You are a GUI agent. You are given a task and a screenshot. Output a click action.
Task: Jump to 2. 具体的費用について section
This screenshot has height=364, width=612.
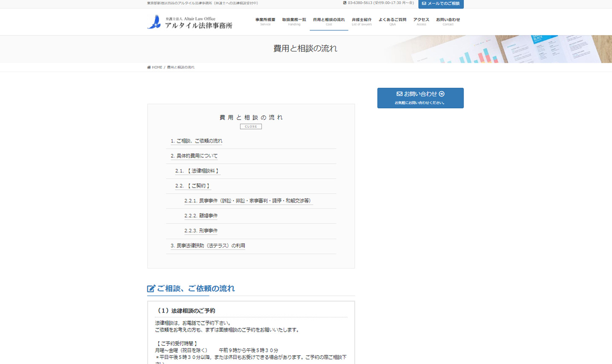click(x=194, y=156)
